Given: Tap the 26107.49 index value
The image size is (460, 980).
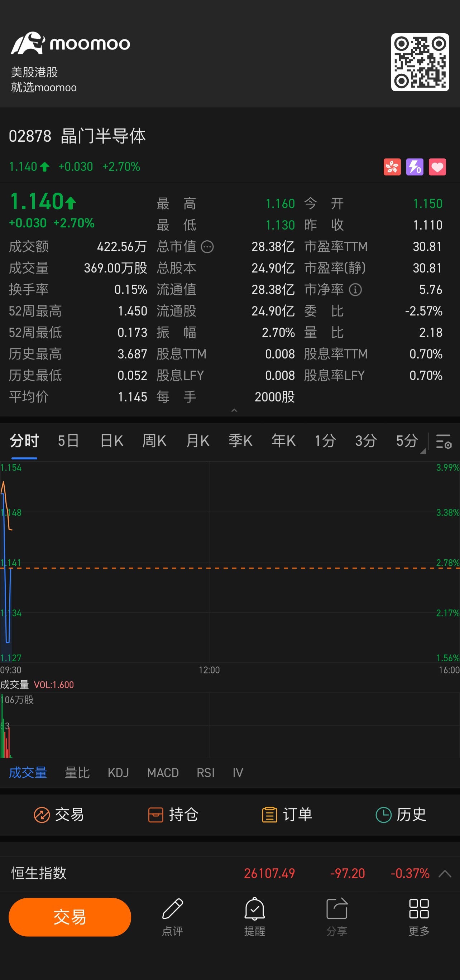Looking at the screenshot, I should [x=269, y=873].
